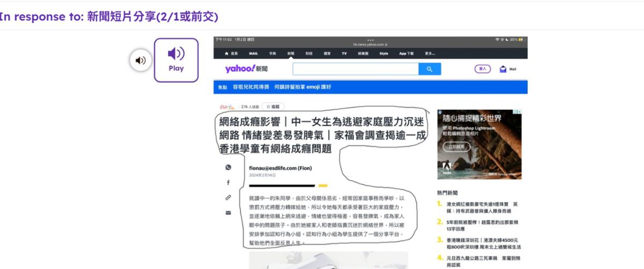Click the Yahoo Mail envelope icon

coord(503,69)
